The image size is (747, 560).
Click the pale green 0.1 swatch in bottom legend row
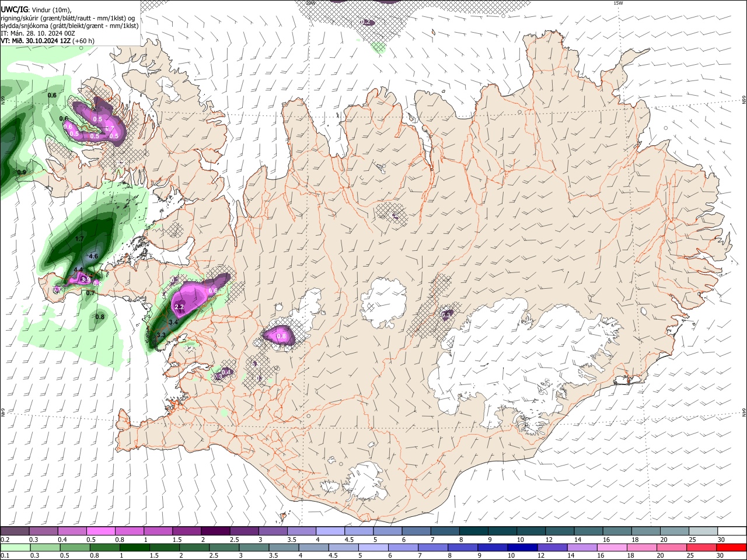point(15,547)
